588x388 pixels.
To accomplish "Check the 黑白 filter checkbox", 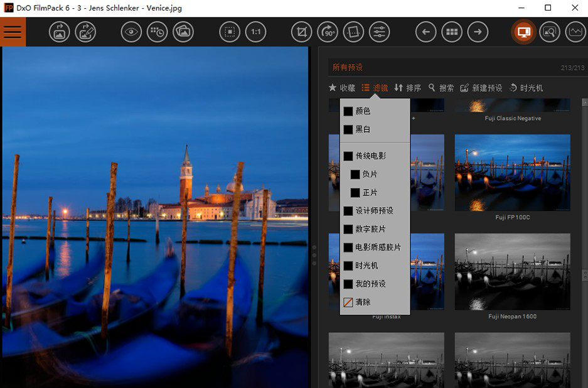I will pyautogui.click(x=348, y=129).
